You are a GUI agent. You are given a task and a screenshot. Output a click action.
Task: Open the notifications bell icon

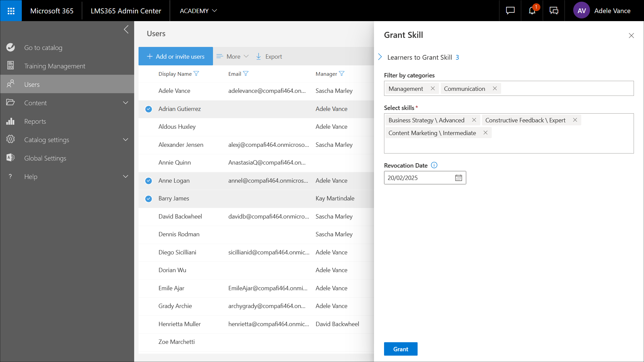click(x=532, y=11)
